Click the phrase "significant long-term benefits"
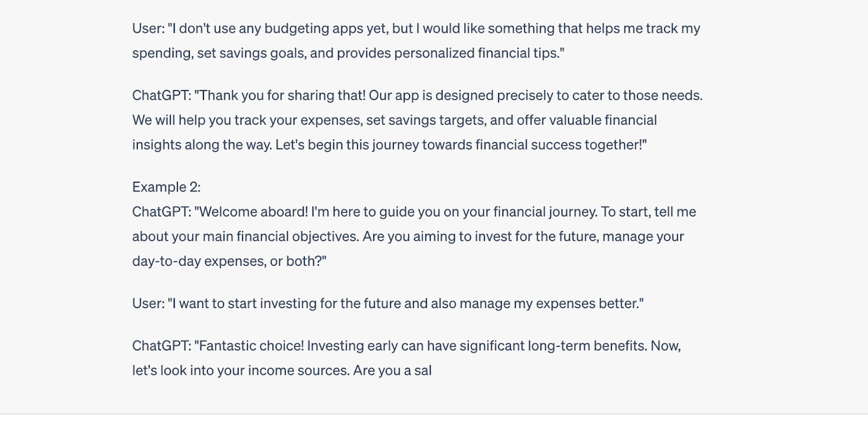 [x=553, y=346]
